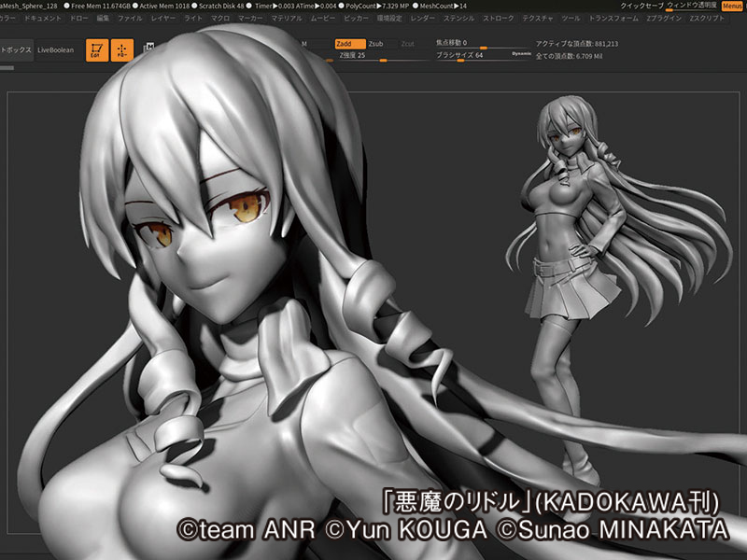Image resolution: width=747 pixels, height=560 pixels.
Task: Click the ライトボックス button
Action: pyautogui.click(x=16, y=50)
